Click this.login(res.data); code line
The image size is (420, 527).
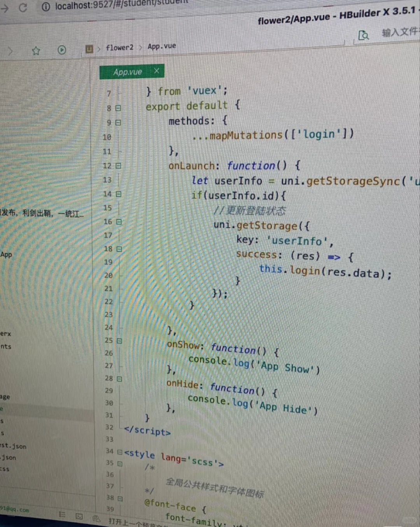click(325, 271)
